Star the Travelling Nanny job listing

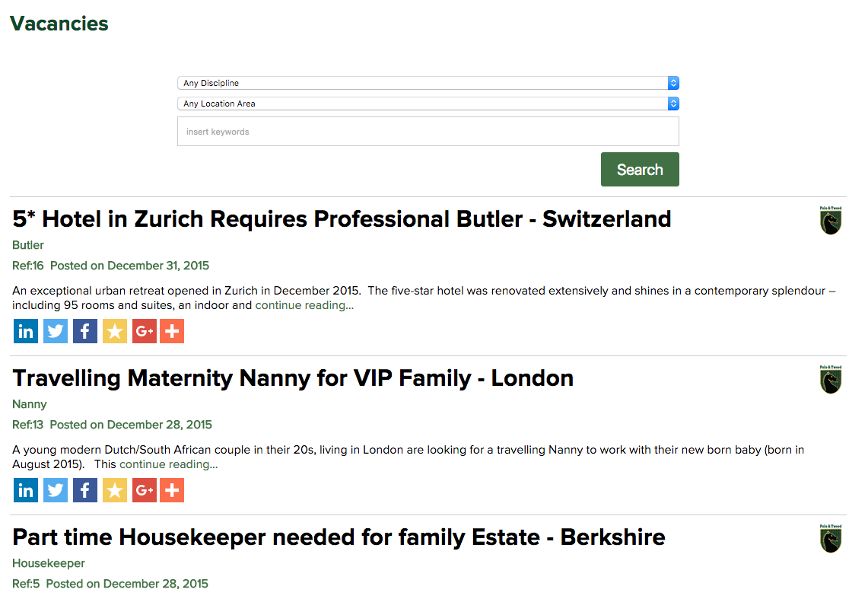click(114, 489)
